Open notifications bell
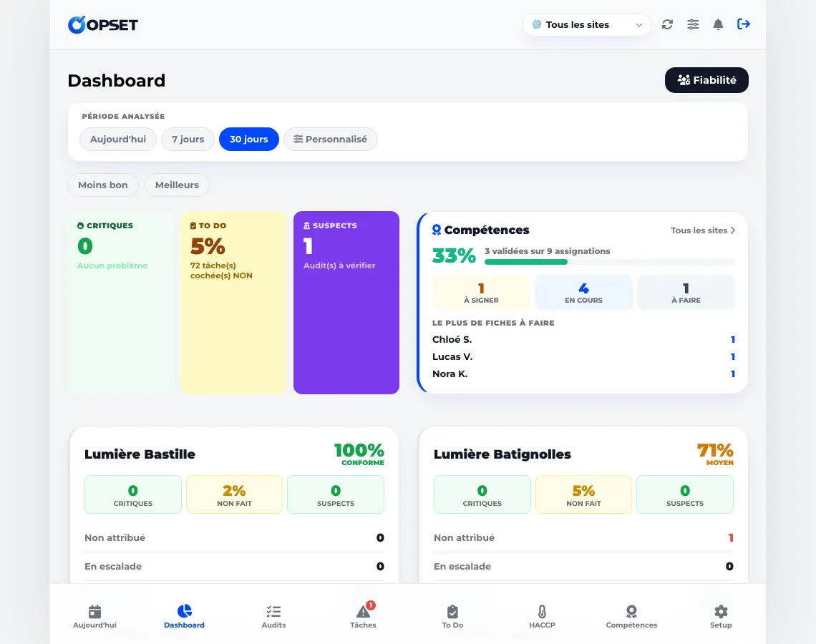Viewport: 816px width, 644px height. [718, 24]
